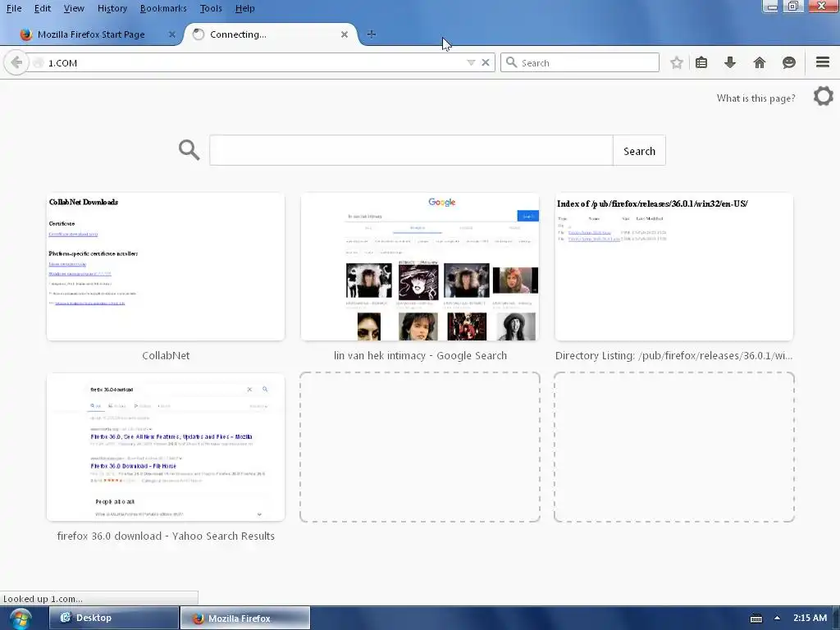Minimize the Firefox window

point(770,7)
